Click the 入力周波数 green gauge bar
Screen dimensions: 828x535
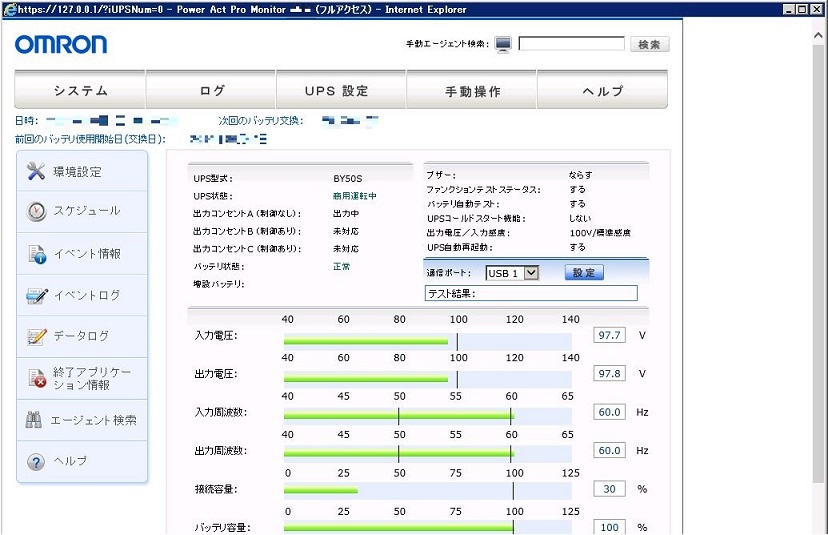(399, 417)
